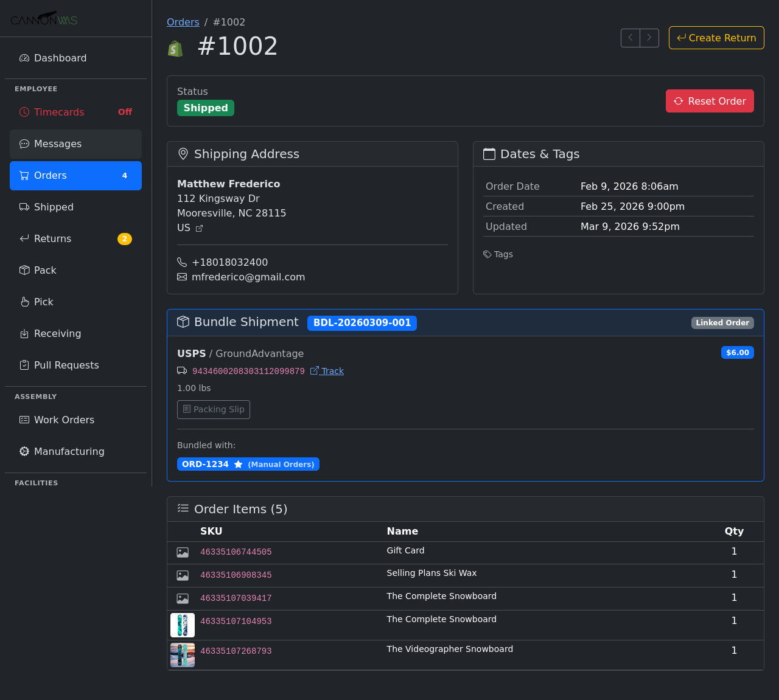Click the Shopify bag icon beside #1002

(175, 48)
